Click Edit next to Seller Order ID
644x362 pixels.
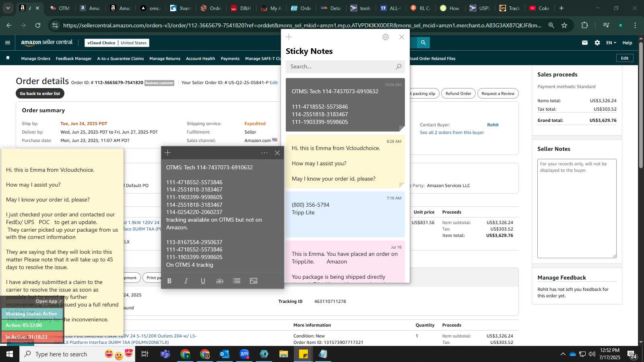[x=274, y=82]
